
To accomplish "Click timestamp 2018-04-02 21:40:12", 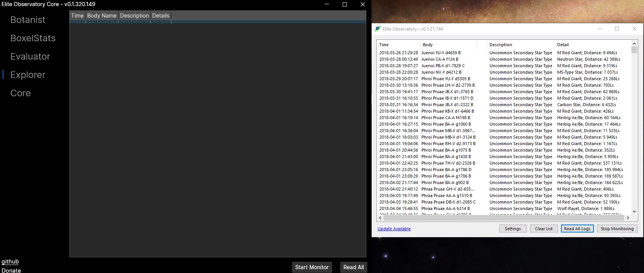I will (x=398, y=189).
